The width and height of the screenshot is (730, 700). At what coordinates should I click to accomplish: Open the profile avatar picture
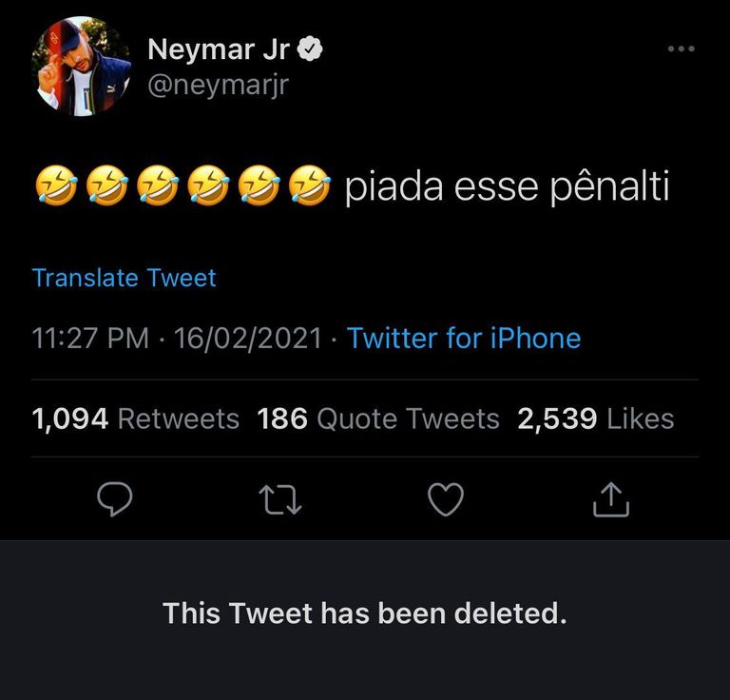(82, 66)
